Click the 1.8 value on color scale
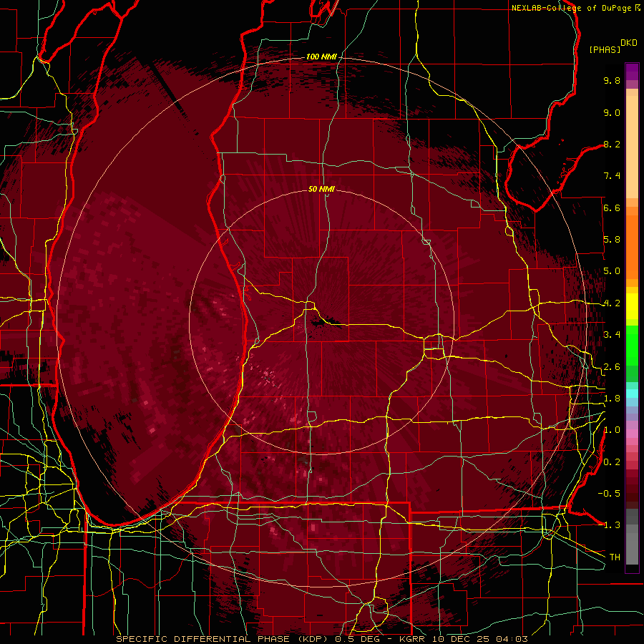The width and height of the screenshot is (644, 644). point(612,399)
